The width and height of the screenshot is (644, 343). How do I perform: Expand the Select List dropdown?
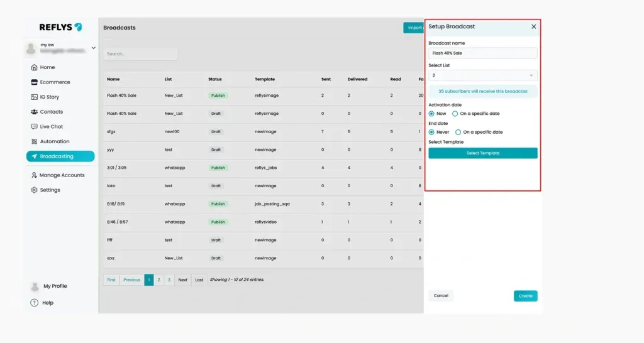[x=482, y=75]
